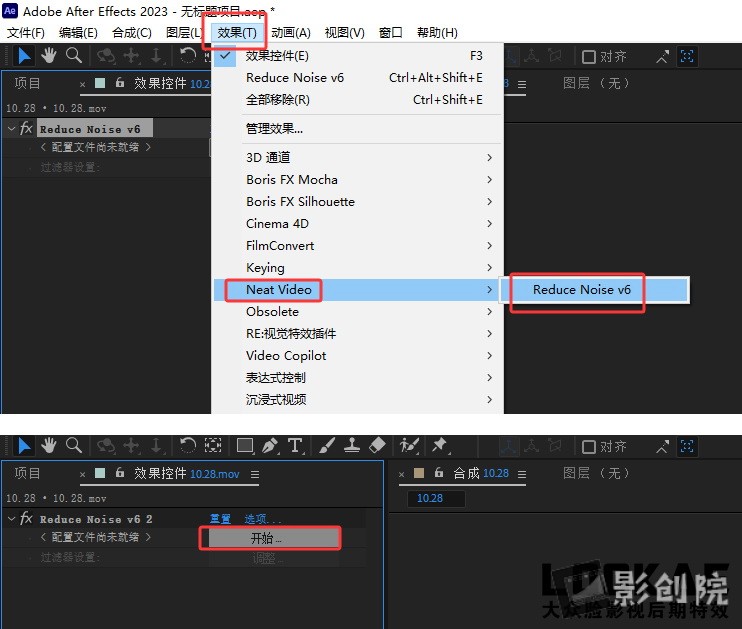Select the Pen tool in lower toolbar
The image size is (742, 629).
(271, 446)
